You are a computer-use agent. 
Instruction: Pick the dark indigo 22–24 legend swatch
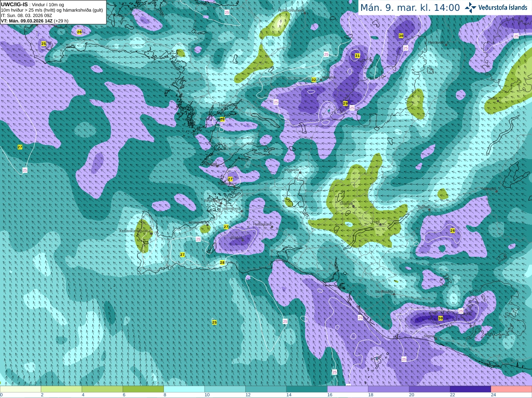tap(470, 389)
